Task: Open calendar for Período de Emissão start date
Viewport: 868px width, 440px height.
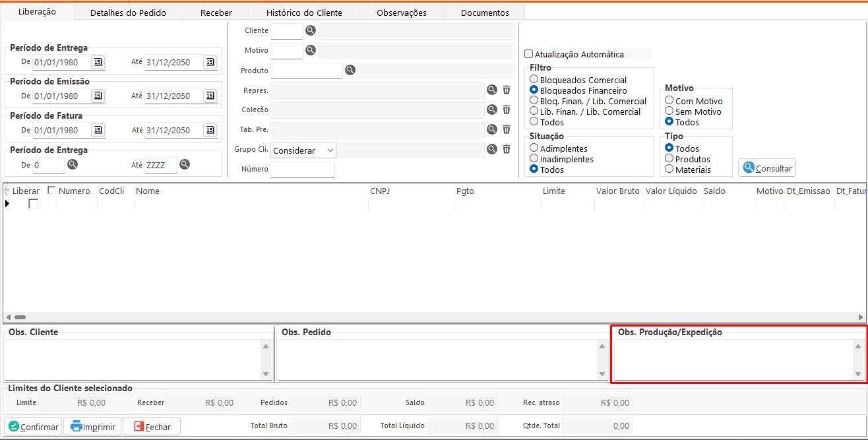Action: coord(98,96)
